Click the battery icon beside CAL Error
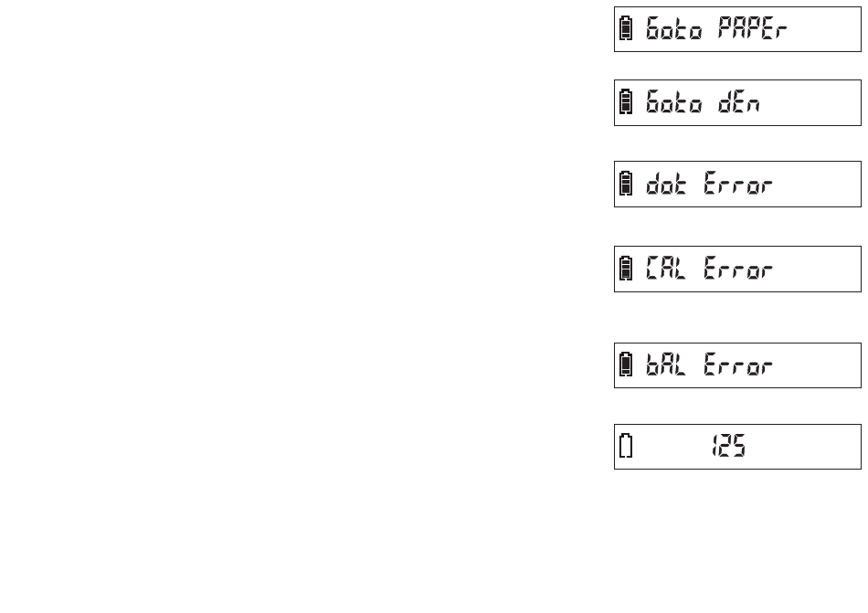 pyautogui.click(x=626, y=269)
